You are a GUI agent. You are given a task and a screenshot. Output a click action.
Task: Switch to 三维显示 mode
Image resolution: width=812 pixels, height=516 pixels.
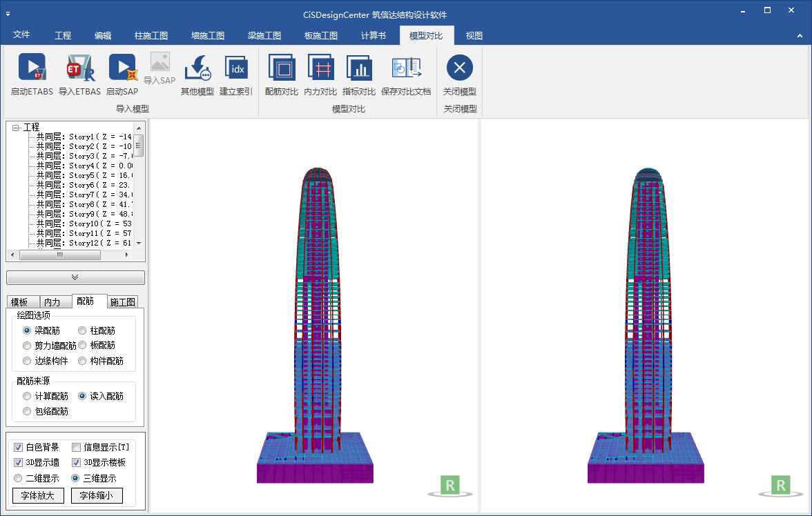(x=75, y=478)
